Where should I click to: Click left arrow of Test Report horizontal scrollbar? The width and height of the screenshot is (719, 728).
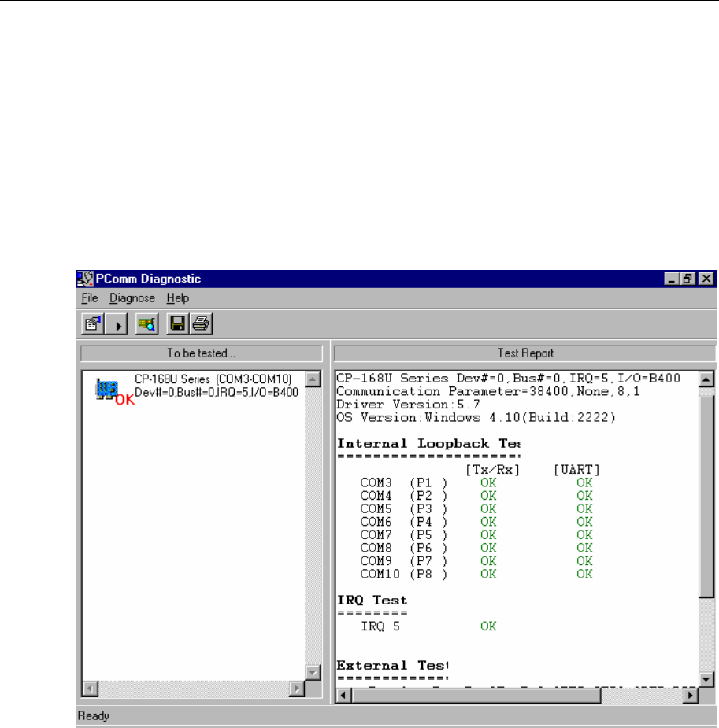(343, 695)
